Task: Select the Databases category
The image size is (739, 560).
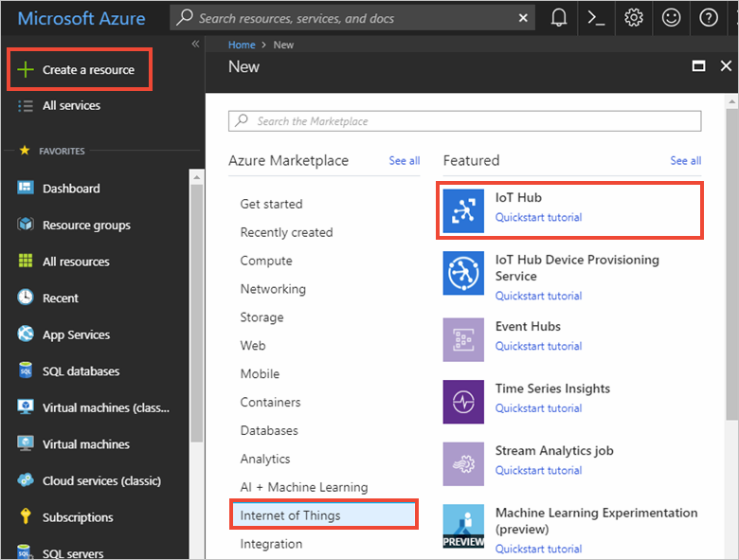Action: tap(269, 430)
